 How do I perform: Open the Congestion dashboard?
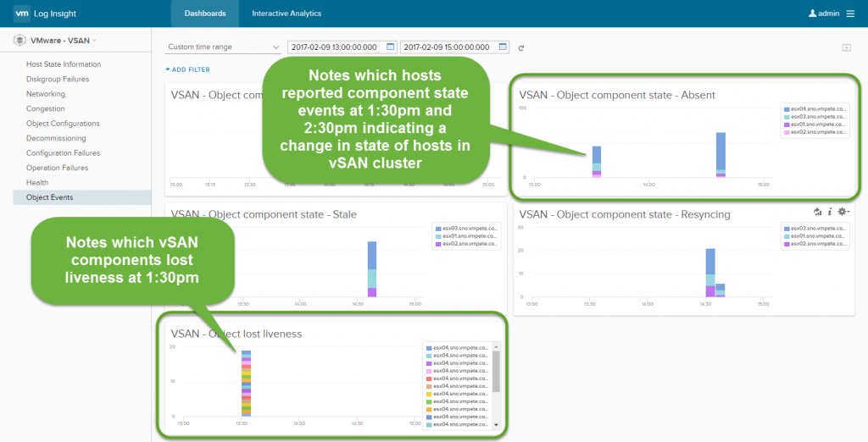coord(46,108)
